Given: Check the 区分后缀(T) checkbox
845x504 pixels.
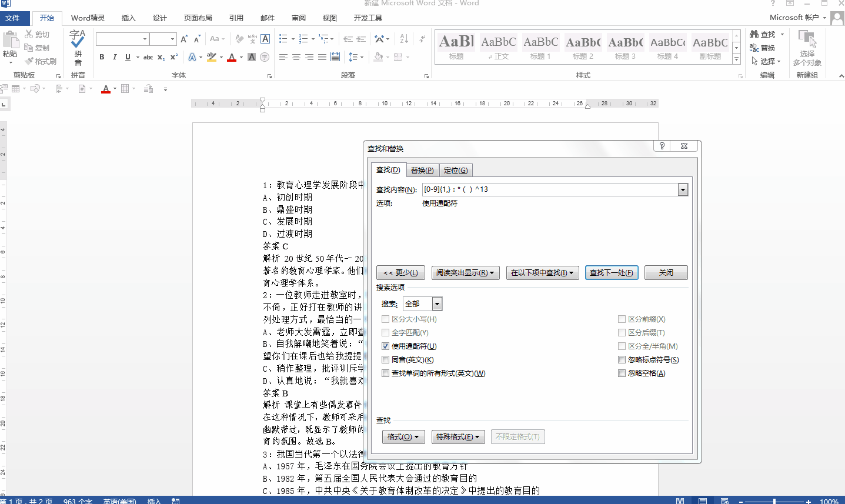Looking at the screenshot, I should coord(622,333).
